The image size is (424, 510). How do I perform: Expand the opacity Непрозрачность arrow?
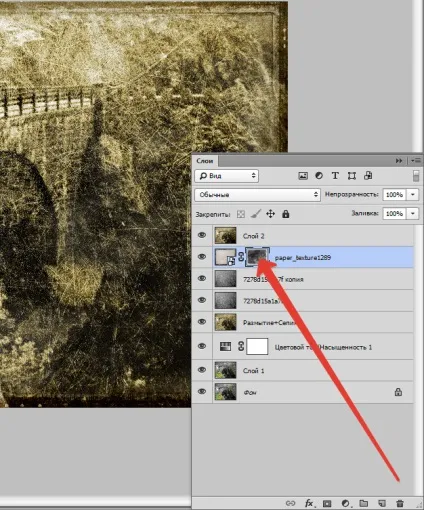tap(413, 194)
